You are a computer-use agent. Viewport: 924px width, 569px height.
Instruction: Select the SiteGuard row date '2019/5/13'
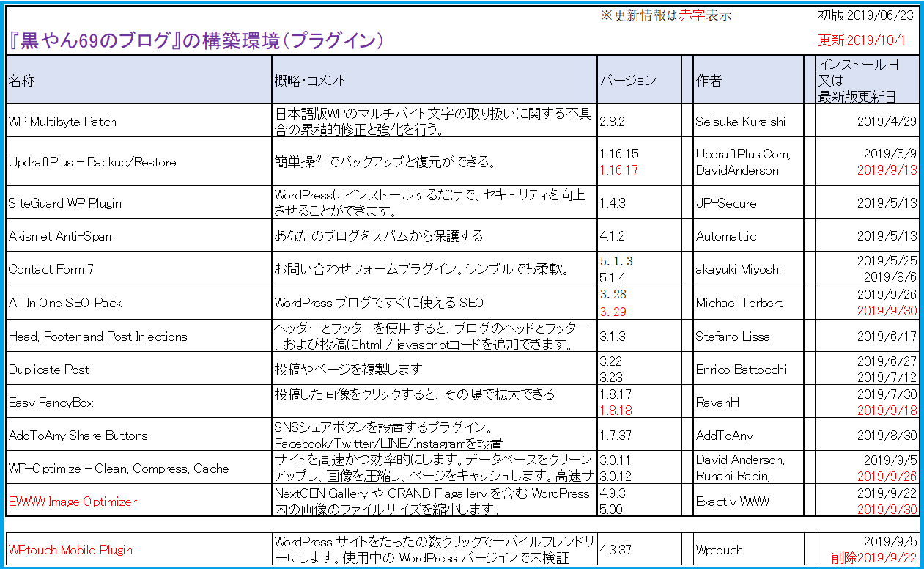click(887, 202)
